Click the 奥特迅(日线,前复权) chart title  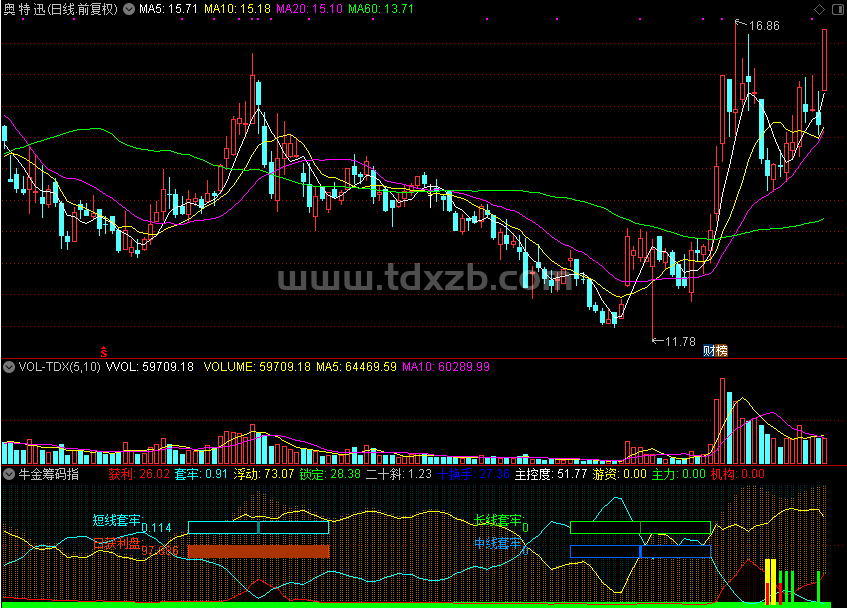pyautogui.click(x=60, y=9)
